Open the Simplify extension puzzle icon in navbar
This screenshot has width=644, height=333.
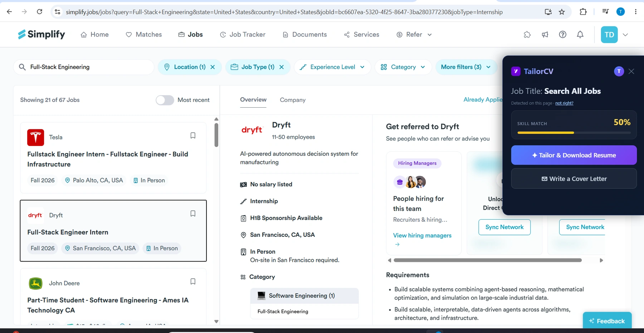[x=527, y=35]
